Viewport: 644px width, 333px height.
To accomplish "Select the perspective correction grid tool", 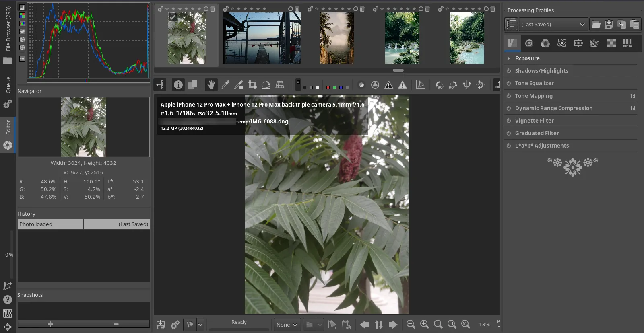I will 280,85.
